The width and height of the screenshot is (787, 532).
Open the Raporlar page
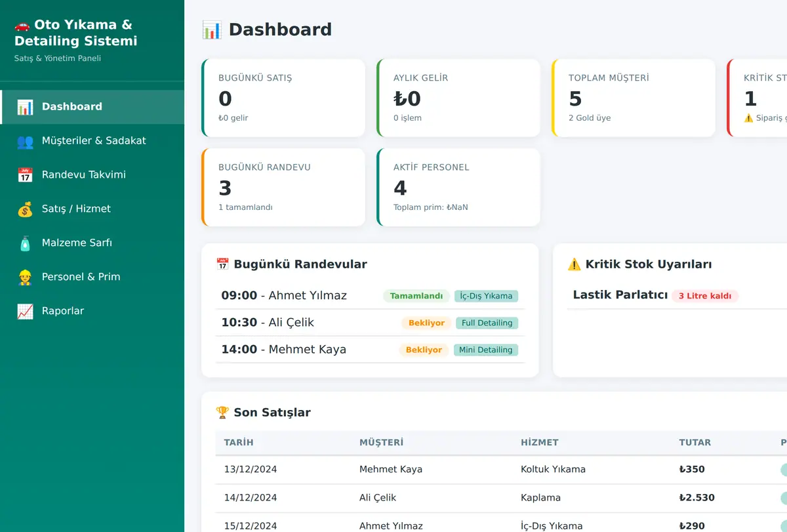pos(92,312)
